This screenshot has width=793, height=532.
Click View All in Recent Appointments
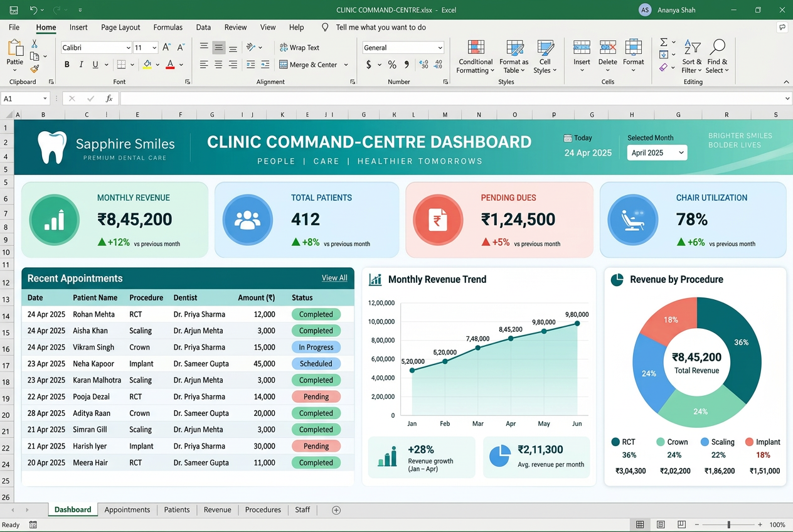[334, 278]
